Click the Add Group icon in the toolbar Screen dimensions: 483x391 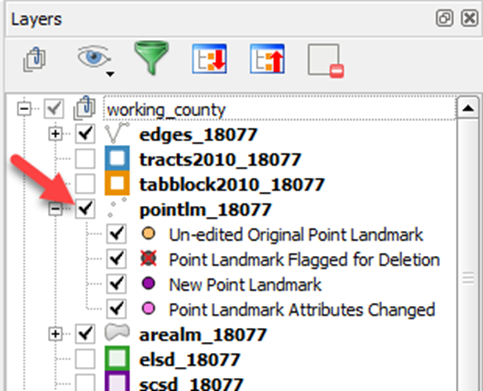click(34, 59)
